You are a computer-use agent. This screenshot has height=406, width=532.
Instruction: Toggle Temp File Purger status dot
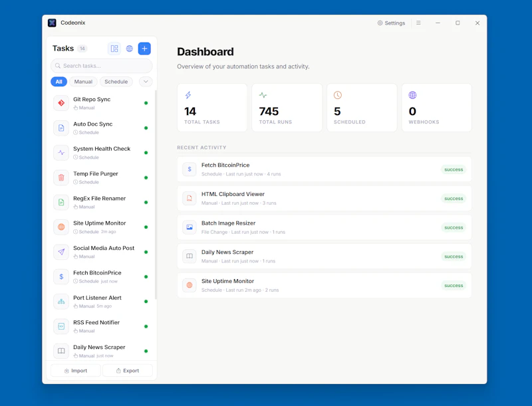(146, 177)
